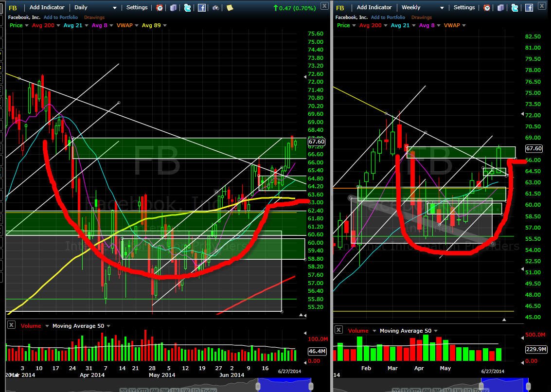
Task: Expand the VWAP options on the Daily chart
Action: (x=136, y=25)
